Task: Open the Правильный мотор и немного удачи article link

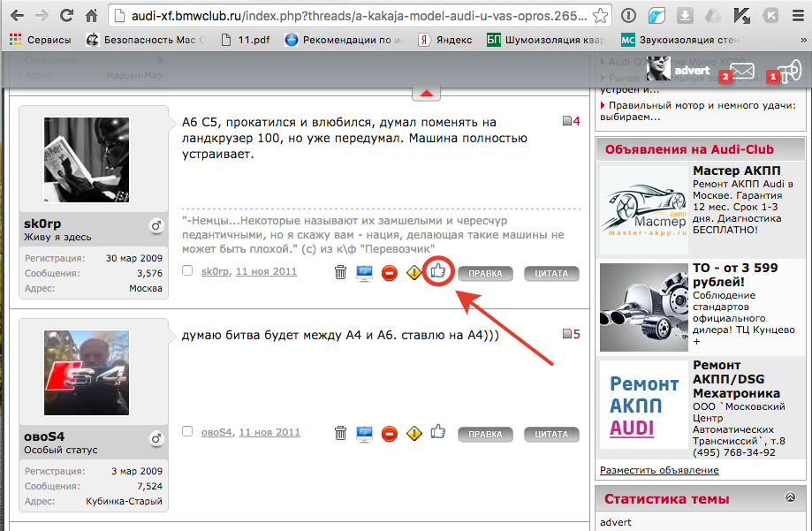Action: click(697, 110)
